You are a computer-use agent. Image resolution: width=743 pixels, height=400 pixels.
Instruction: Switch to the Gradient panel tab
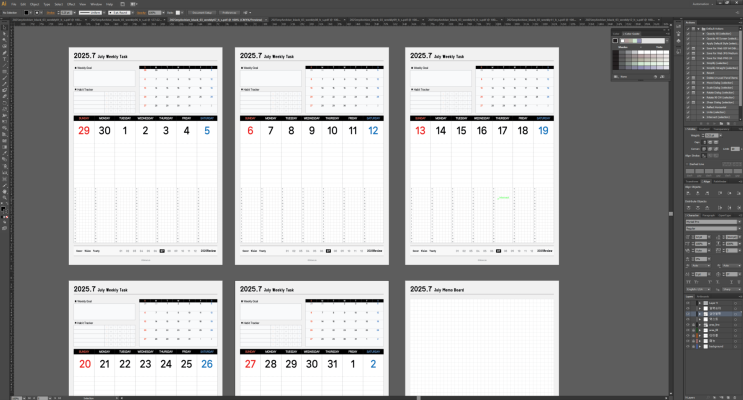coord(704,129)
